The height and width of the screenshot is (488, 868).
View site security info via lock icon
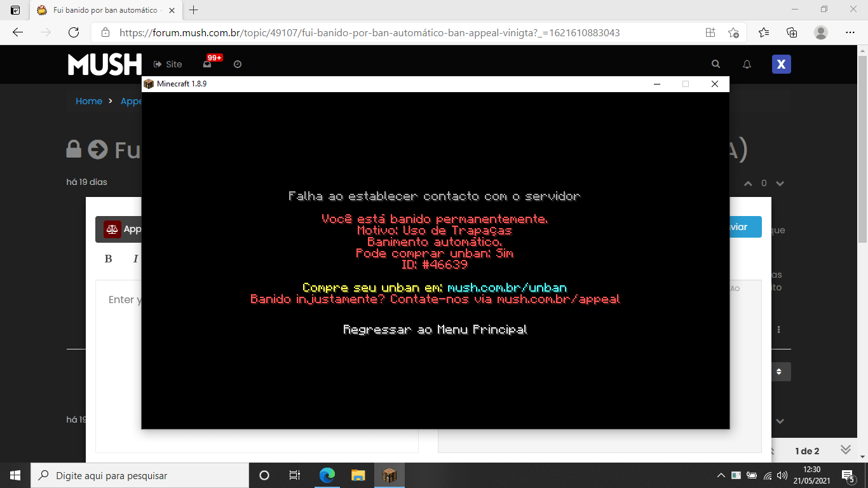(105, 32)
